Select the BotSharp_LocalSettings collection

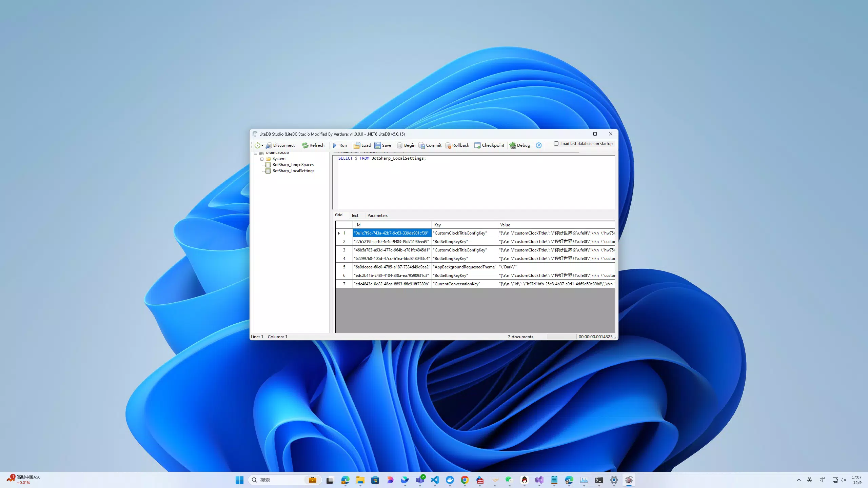(293, 171)
